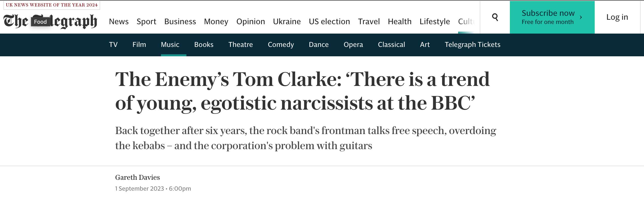The height and width of the screenshot is (199, 644).
Task: Open the Books tab
Action: tap(204, 44)
